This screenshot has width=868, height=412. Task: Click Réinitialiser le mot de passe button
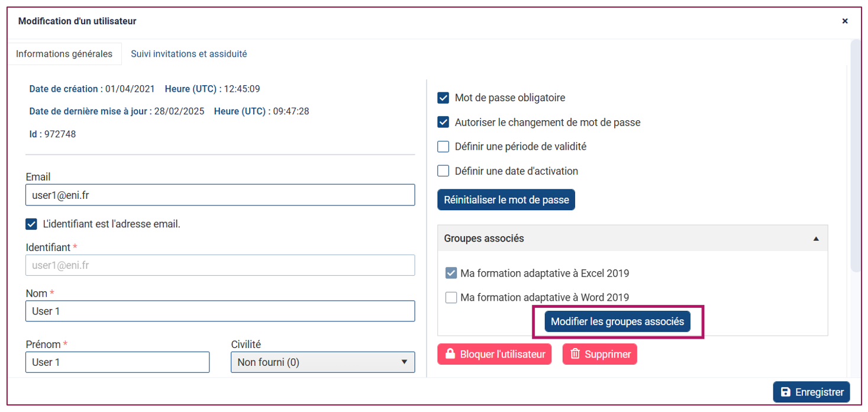pyautogui.click(x=506, y=200)
